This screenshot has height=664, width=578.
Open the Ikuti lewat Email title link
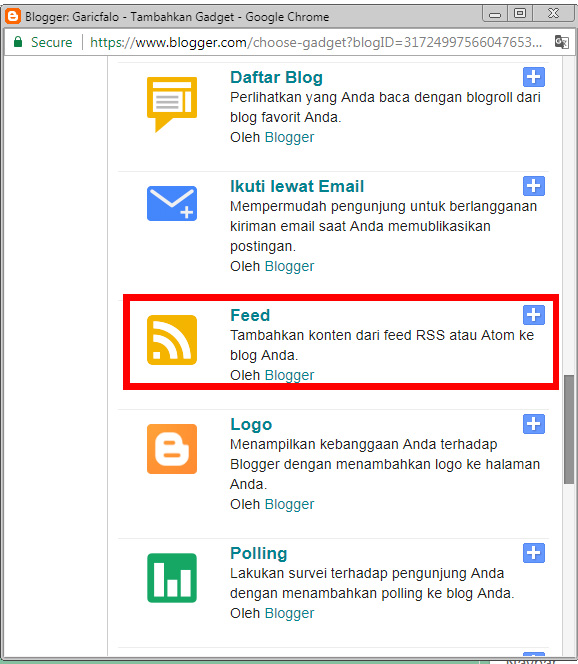pyautogui.click(x=297, y=186)
